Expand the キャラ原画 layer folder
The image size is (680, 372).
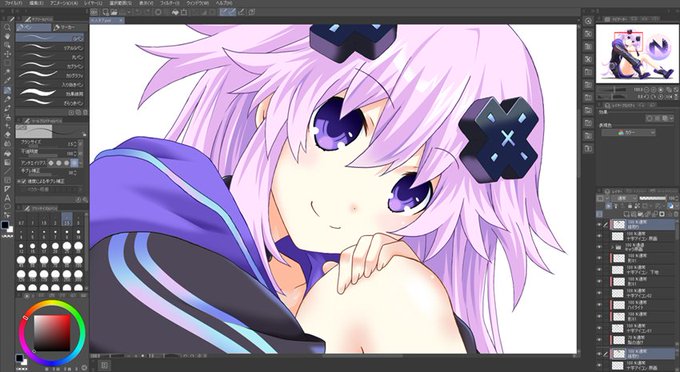click(613, 248)
